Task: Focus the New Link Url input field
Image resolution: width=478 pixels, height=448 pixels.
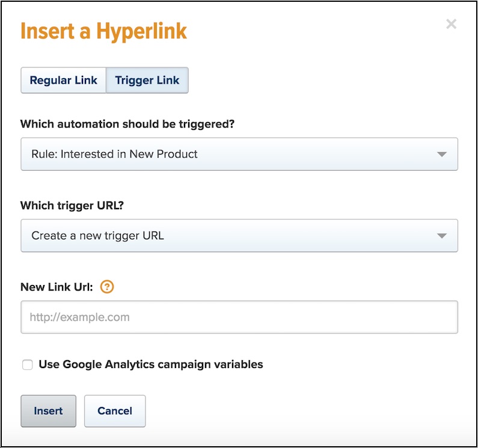Action: click(x=239, y=317)
